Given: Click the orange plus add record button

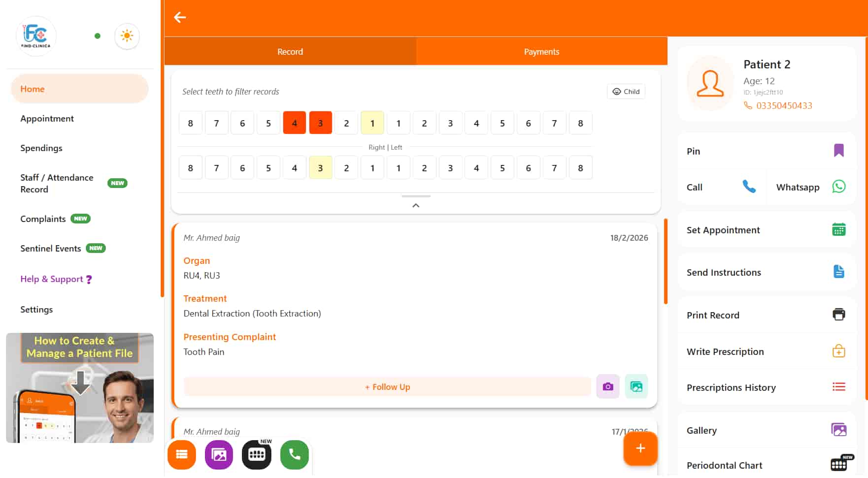Looking at the screenshot, I should pos(640,448).
